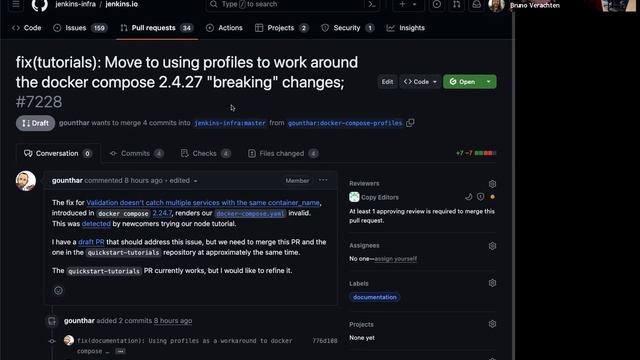Open the gounthar:docker-compose-profiles branch link
This screenshot has height=360, width=640.
[345, 123]
